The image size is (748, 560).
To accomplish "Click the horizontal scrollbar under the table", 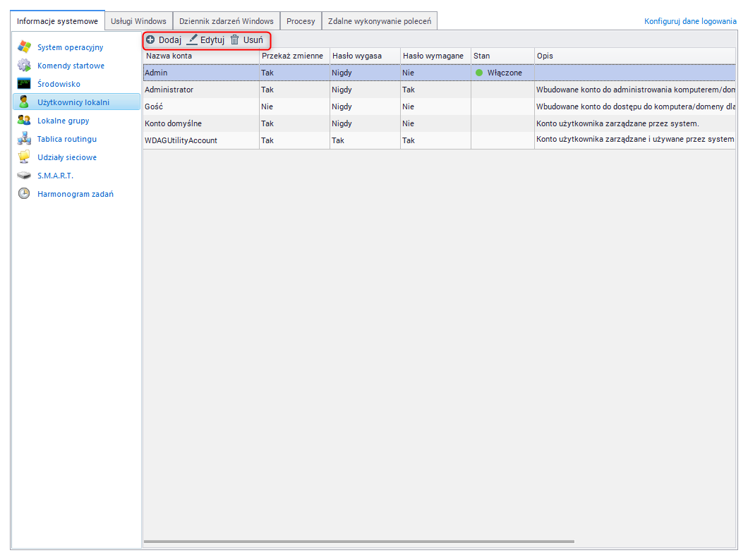I will [358, 542].
